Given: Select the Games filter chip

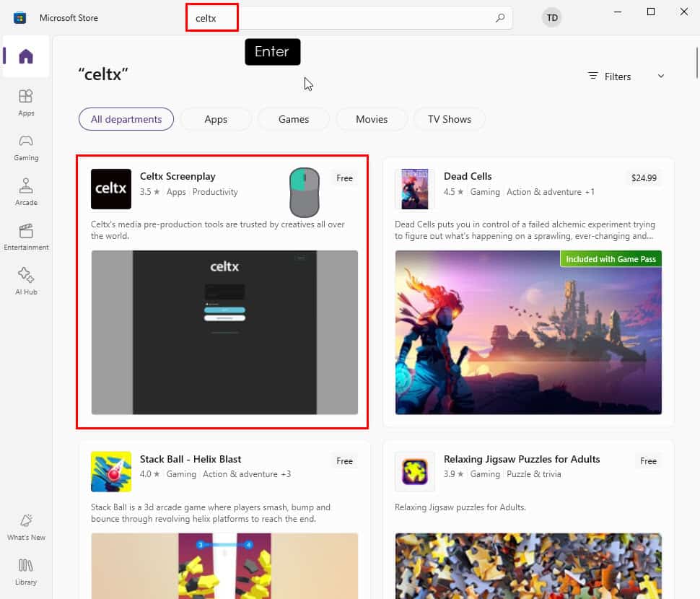Looking at the screenshot, I should pyautogui.click(x=294, y=119).
